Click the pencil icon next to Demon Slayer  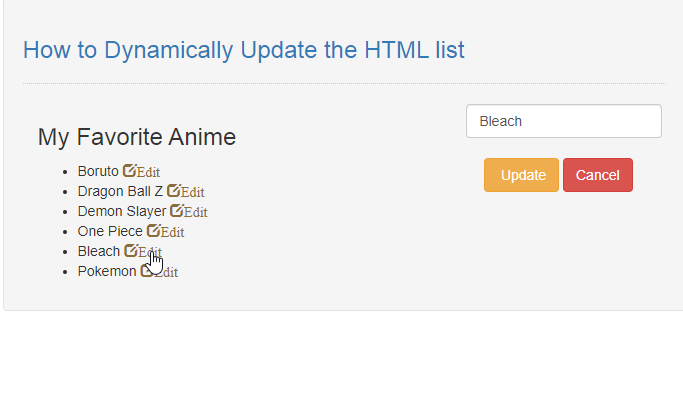(x=177, y=210)
